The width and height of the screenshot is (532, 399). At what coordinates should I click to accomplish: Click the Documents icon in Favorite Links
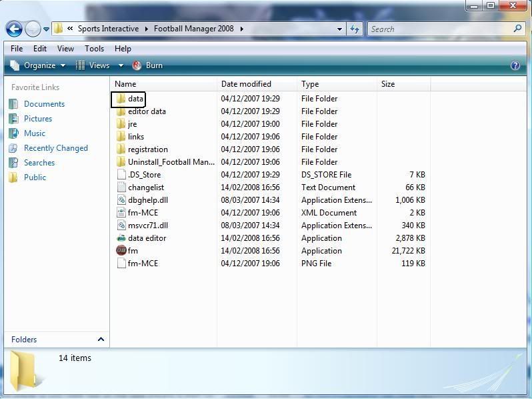point(13,104)
